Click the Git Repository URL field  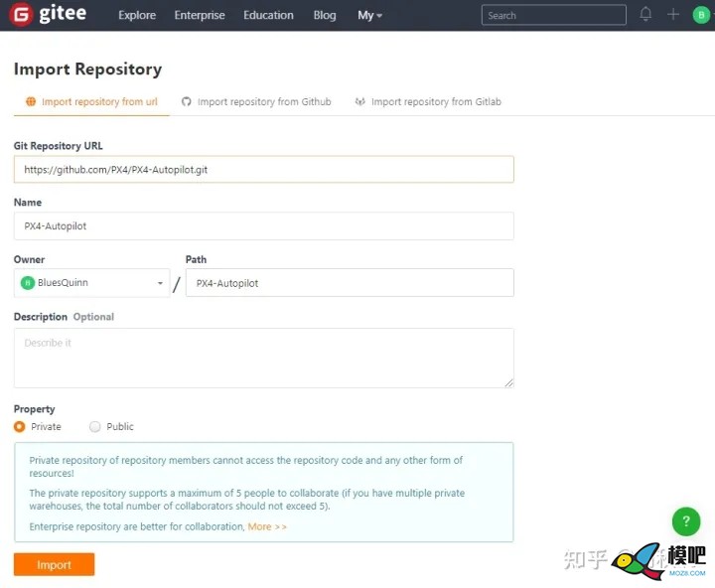[x=263, y=169]
